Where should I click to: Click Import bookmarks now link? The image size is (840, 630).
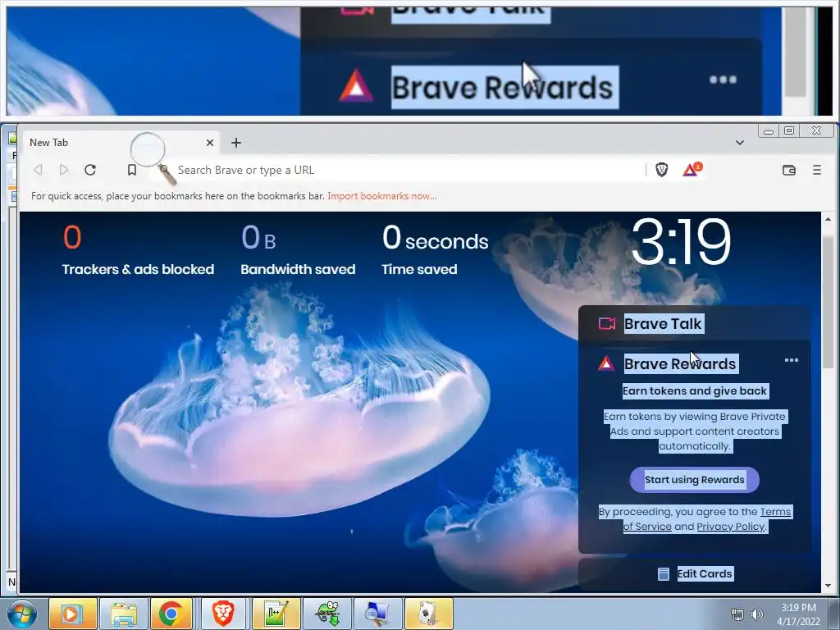click(x=382, y=196)
